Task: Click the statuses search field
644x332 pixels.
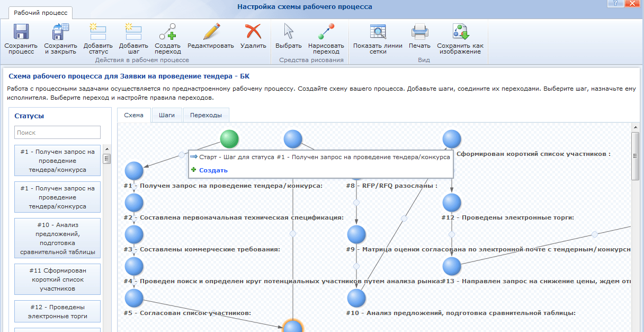Action: click(x=57, y=133)
